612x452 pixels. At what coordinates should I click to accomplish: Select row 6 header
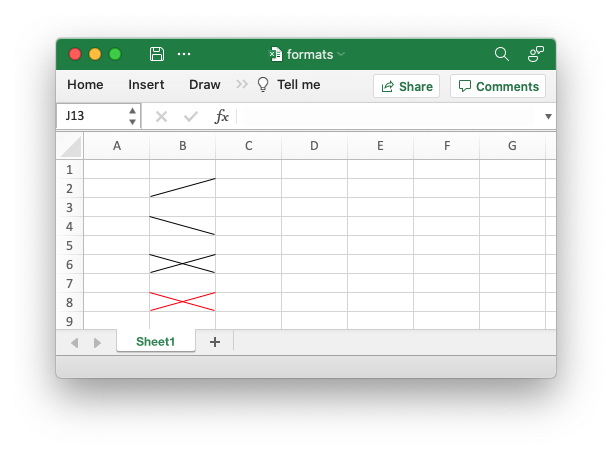[x=69, y=265]
